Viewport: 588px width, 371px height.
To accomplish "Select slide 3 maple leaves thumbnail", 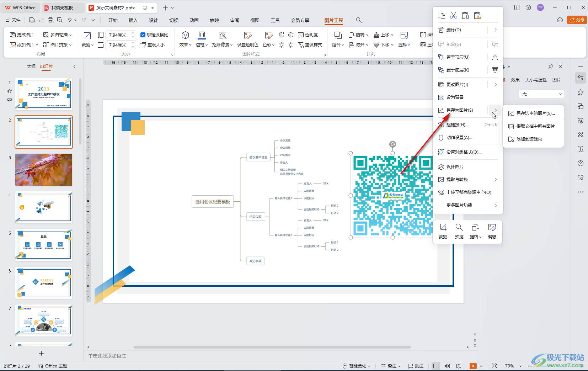I will point(44,170).
